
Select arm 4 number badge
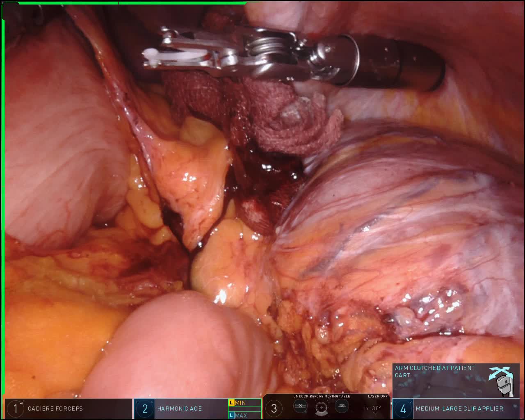[403, 409]
